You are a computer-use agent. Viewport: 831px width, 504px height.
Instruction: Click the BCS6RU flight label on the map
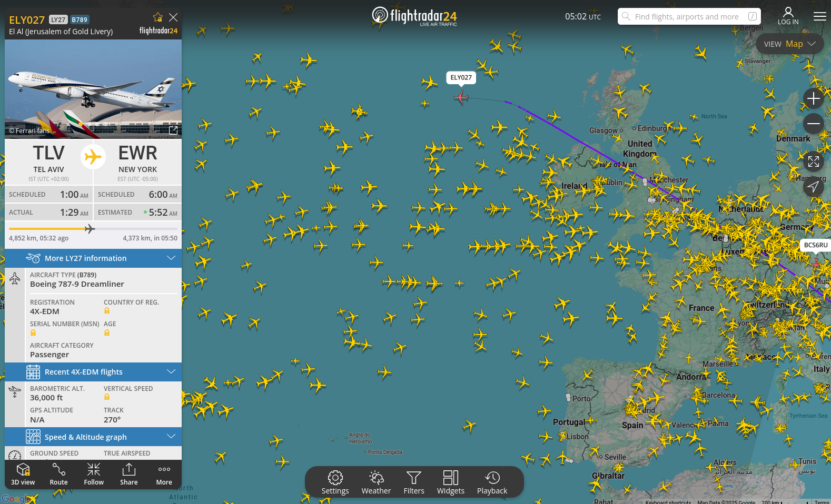816,245
